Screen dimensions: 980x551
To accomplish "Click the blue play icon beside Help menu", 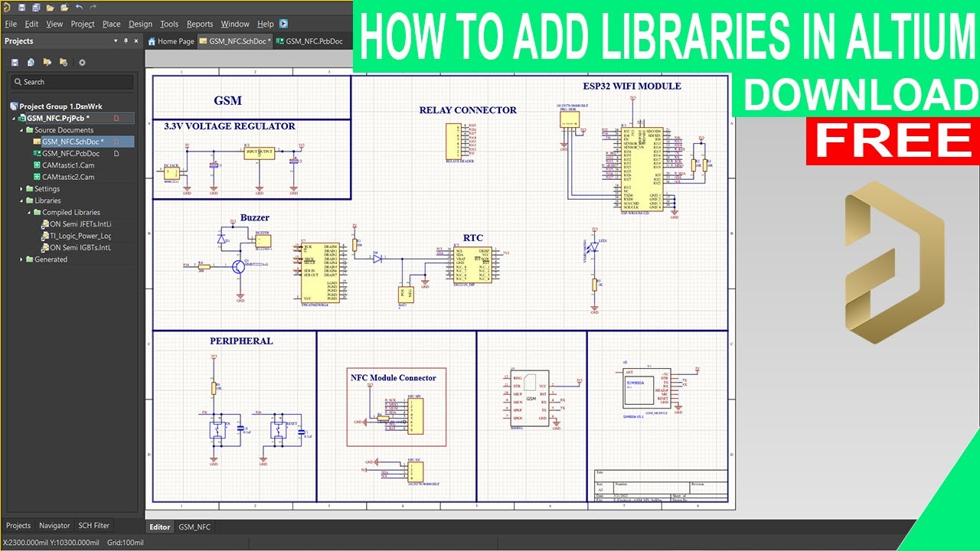I will click(x=284, y=24).
